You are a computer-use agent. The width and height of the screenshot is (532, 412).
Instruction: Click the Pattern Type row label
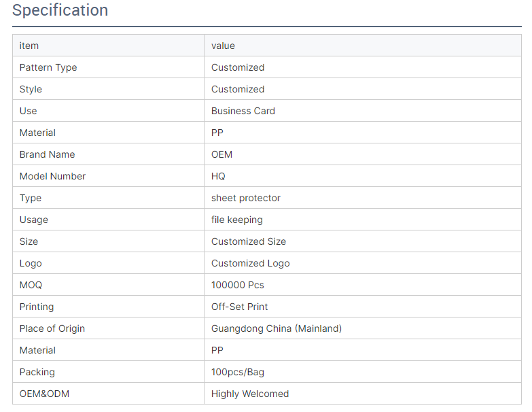pyautogui.click(x=48, y=67)
